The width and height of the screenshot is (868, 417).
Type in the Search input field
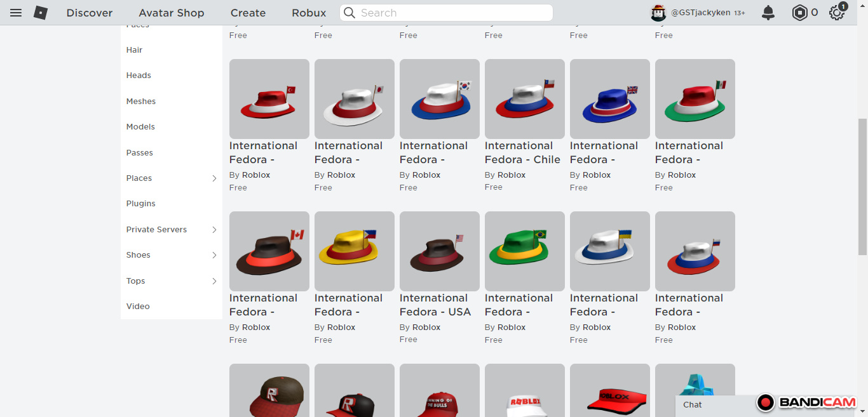(451, 13)
